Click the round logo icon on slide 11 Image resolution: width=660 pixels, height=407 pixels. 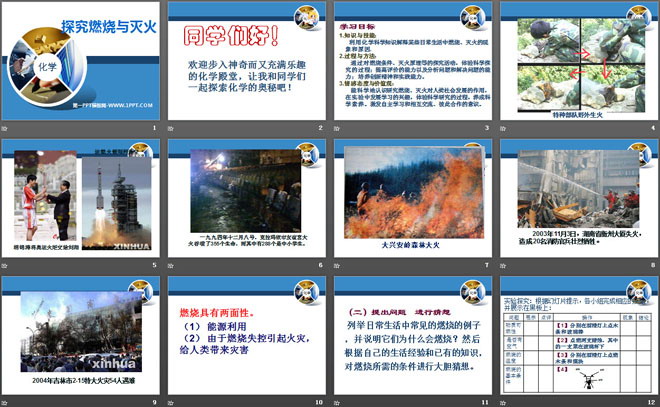point(476,290)
